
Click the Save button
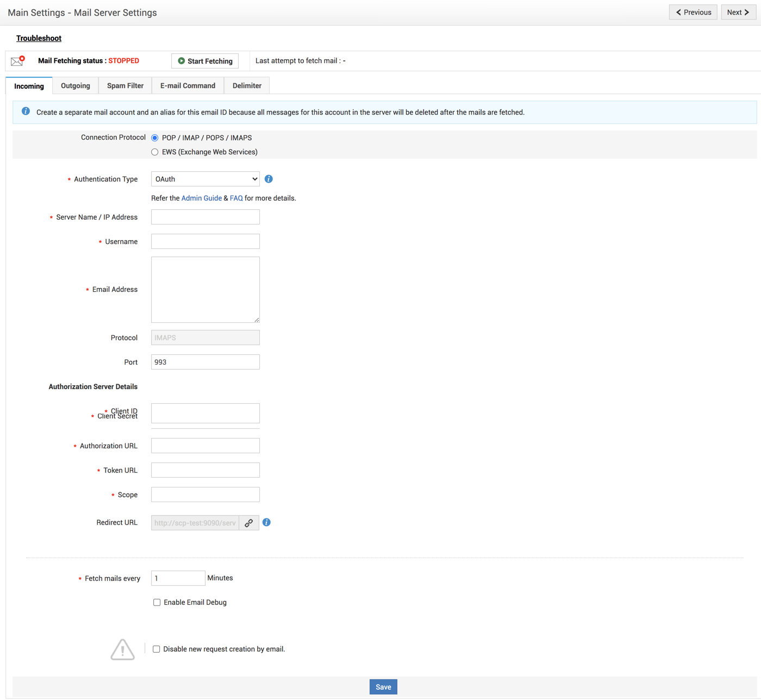[384, 687]
